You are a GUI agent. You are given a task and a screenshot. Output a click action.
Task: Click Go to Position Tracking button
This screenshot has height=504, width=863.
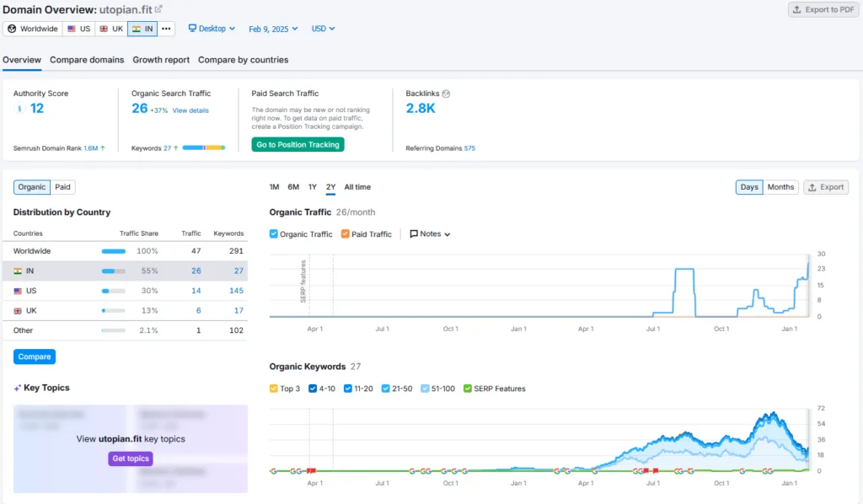tap(297, 145)
